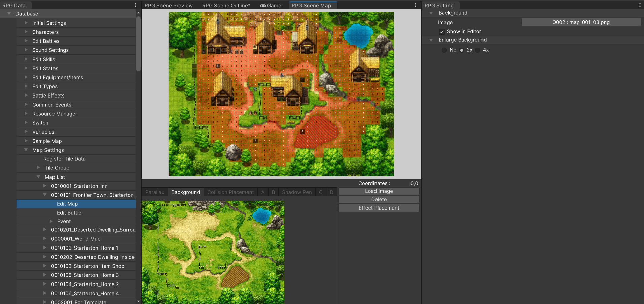Collapse the Background section in RPG Setting
The image size is (644, 304).
tap(431, 13)
